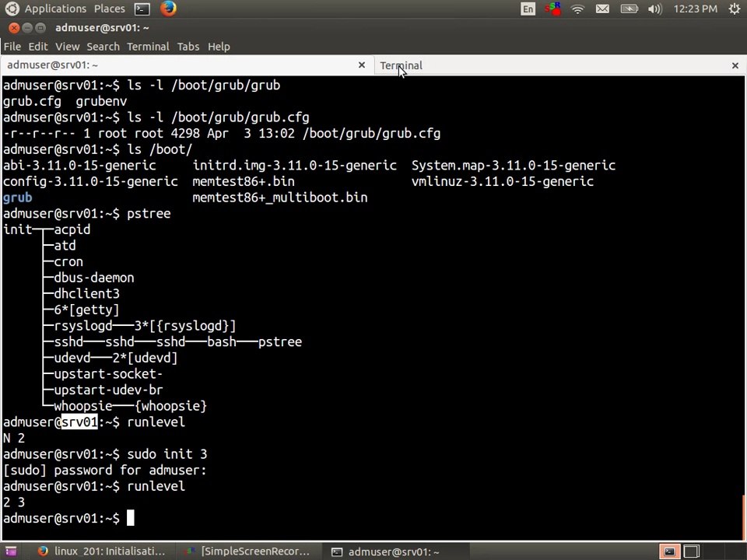Click the '2 3' runlevel output

pos(14,502)
